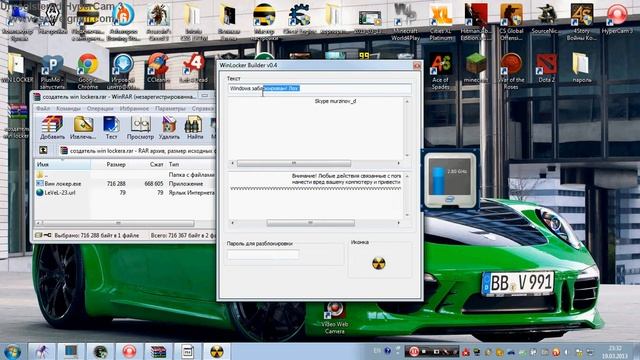
Task: Sort WinRAR list by Тип column
Action: [190, 164]
